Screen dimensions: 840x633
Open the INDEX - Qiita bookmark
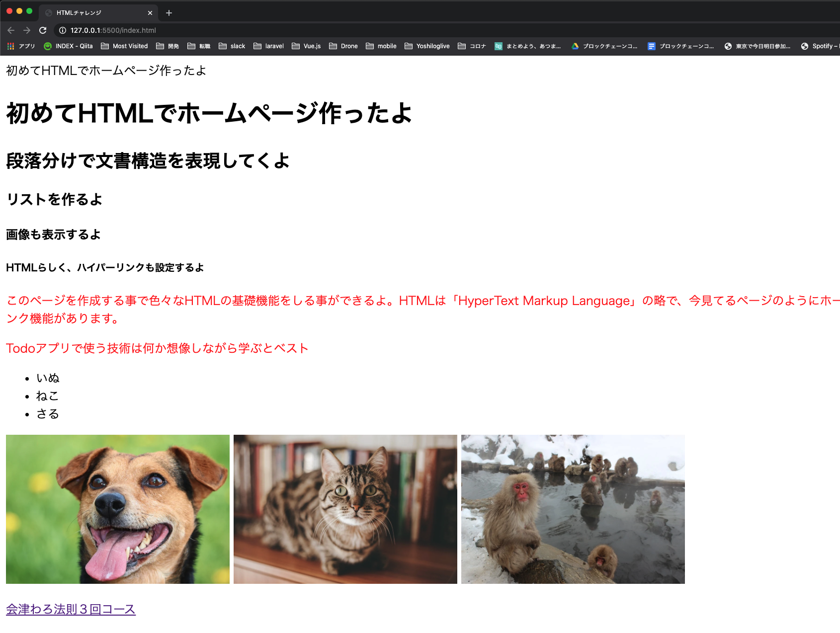tap(68, 46)
